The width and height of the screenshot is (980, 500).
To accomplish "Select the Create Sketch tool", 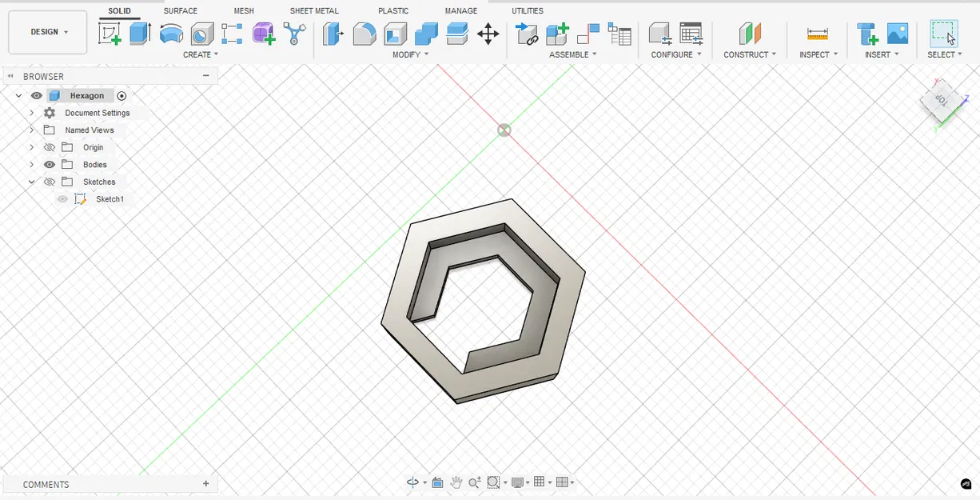I will (x=110, y=34).
